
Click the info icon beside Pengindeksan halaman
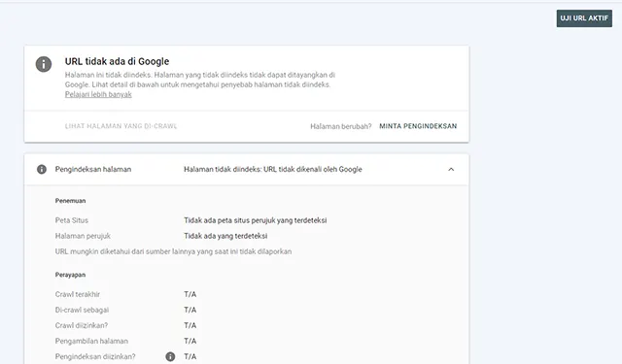[x=42, y=170]
